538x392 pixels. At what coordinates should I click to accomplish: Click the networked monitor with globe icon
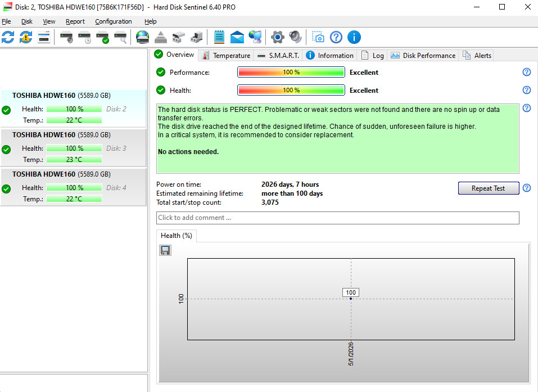click(255, 37)
